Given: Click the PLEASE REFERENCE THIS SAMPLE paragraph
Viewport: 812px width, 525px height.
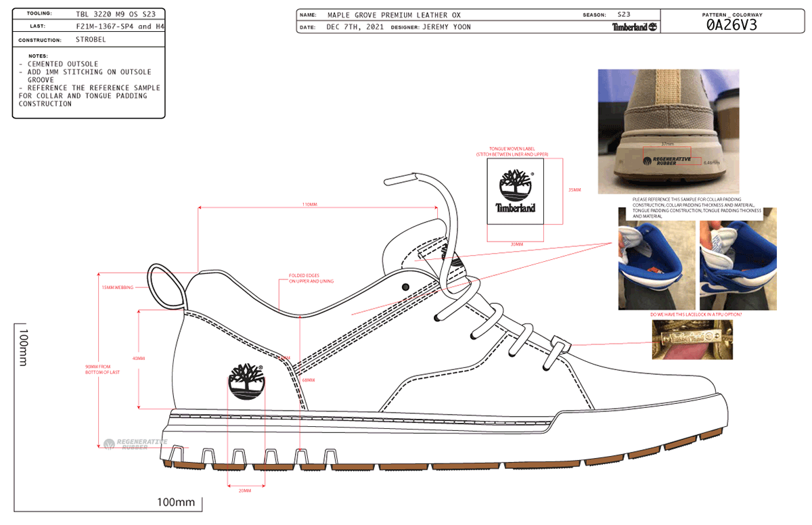Looking at the screenshot, I should pos(697,208).
